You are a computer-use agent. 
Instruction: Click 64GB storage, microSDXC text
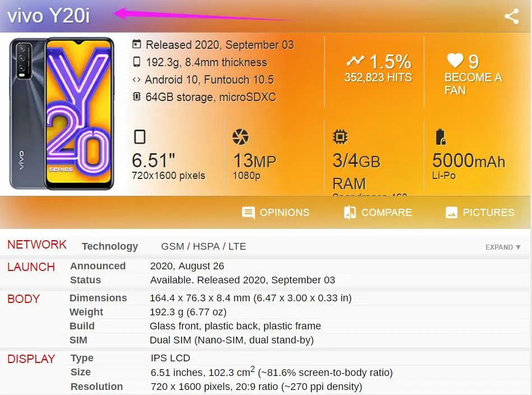coord(211,97)
